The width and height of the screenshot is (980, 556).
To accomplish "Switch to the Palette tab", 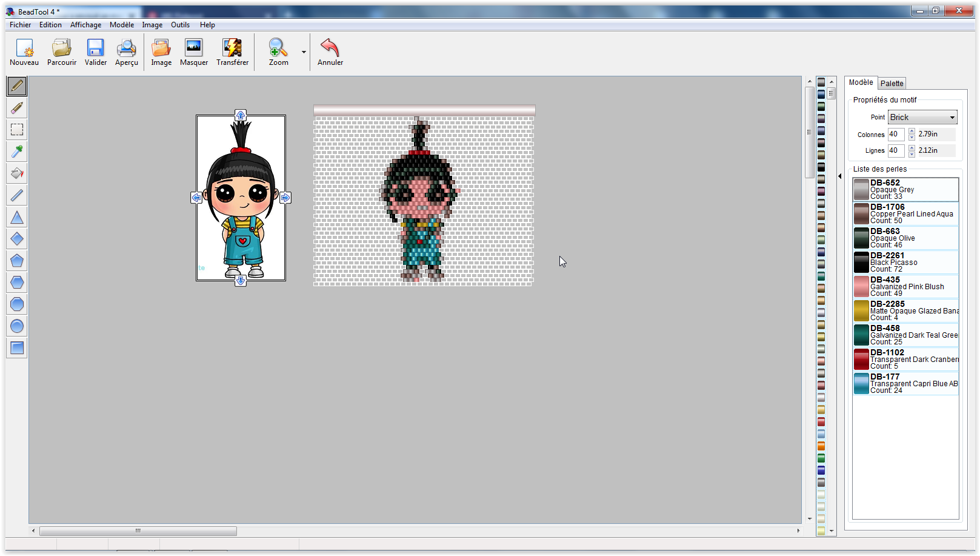I will tap(892, 84).
